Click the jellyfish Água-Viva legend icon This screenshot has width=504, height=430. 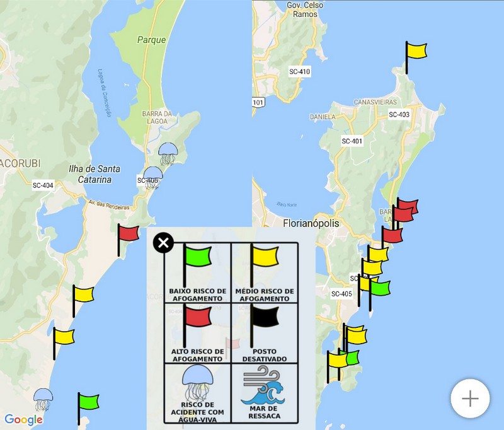coord(197,379)
